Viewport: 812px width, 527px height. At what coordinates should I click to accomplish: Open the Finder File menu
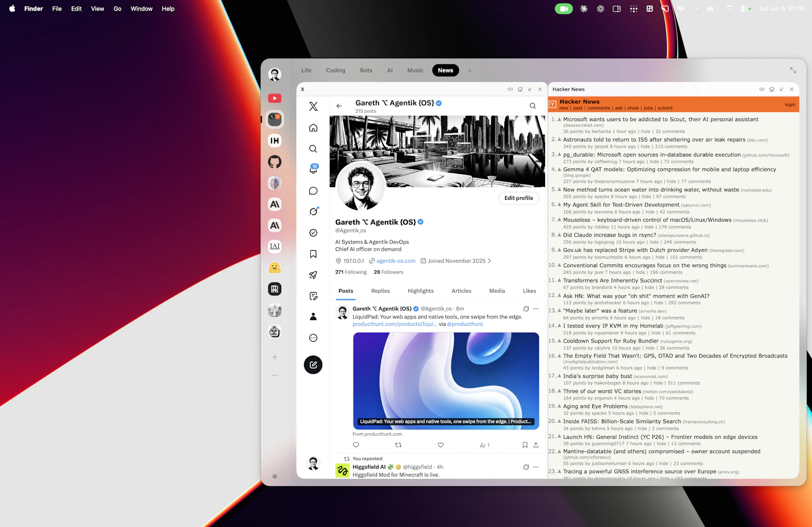pos(57,9)
